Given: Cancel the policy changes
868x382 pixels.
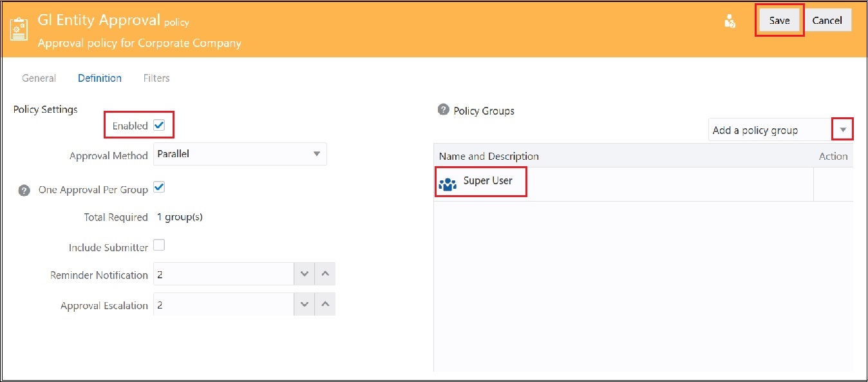Looking at the screenshot, I should [x=828, y=20].
